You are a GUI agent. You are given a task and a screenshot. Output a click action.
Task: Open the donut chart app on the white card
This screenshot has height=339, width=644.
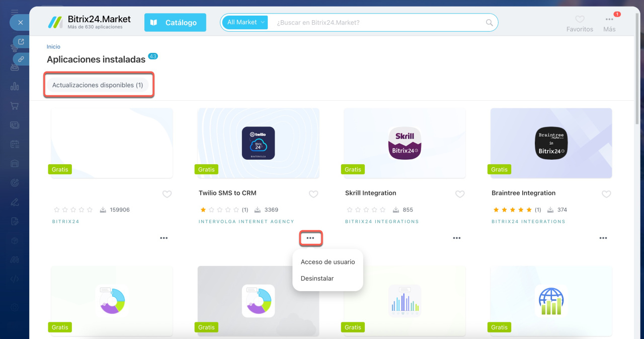tap(112, 301)
